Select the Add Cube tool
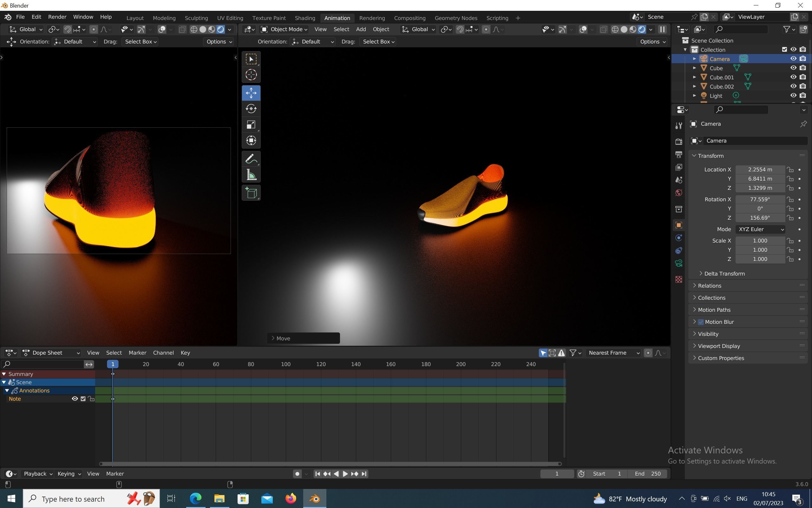The image size is (812, 508). [x=251, y=193]
